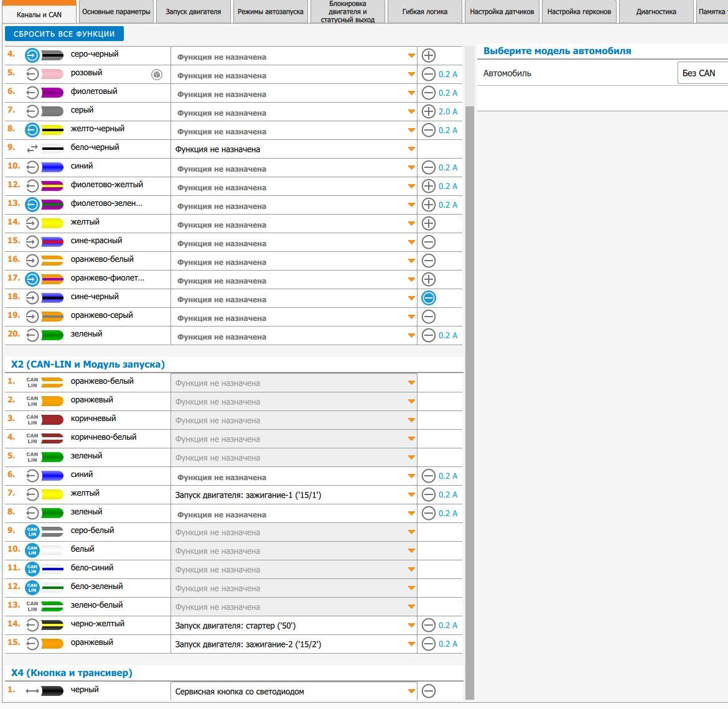Screen dimensions: 728x709
Task: Click pink wire swatch of розовый row
Action: [x=52, y=74]
